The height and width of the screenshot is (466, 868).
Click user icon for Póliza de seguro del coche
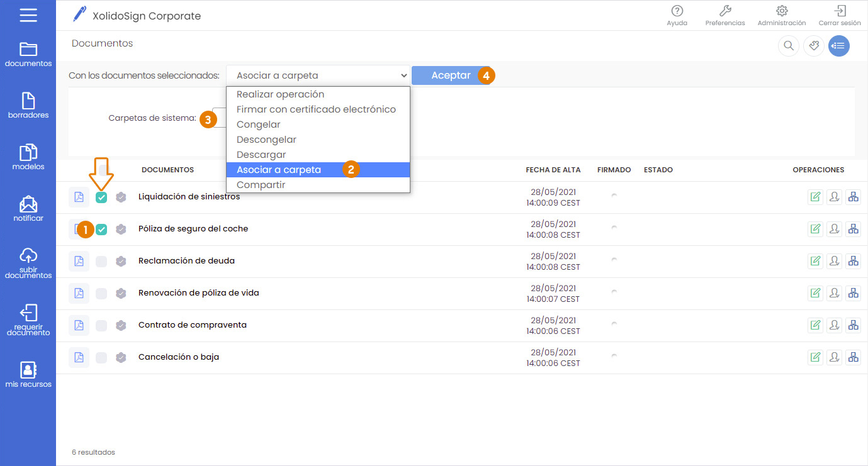click(834, 229)
